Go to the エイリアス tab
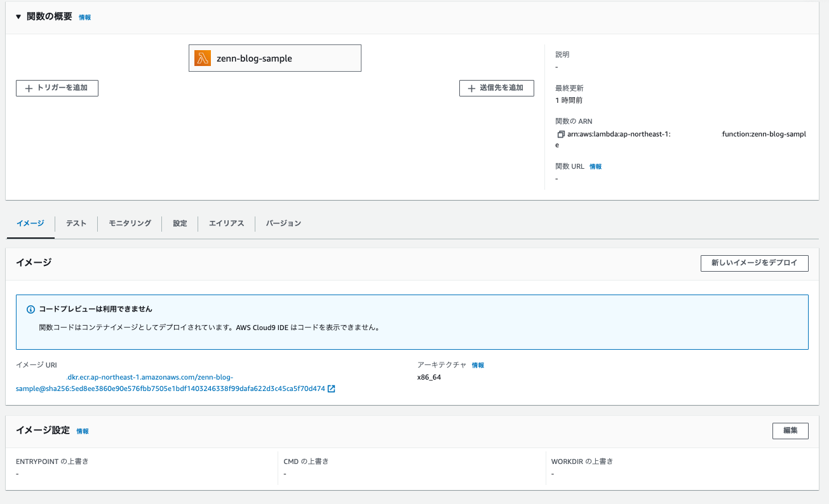This screenshot has width=829, height=504. click(x=227, y=223)
